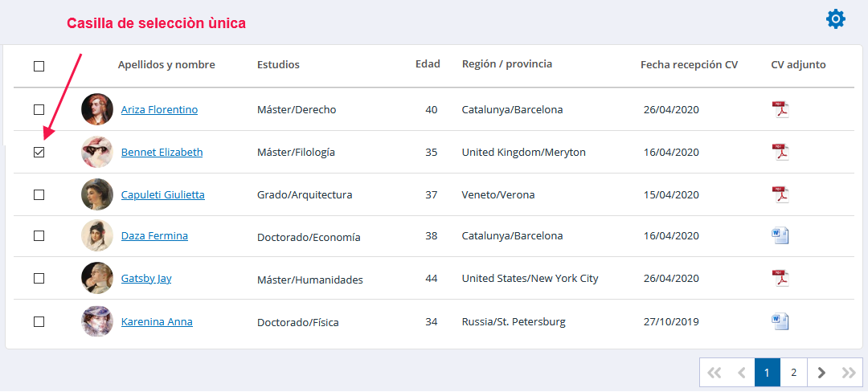Select the Ariza Florentino row checkbox

[39, 109]
